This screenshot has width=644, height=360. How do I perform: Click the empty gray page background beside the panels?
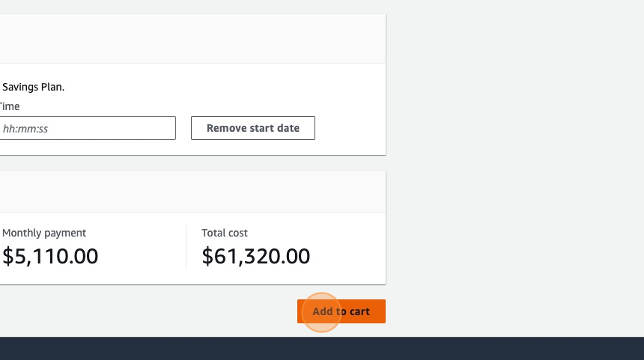(x=517, y=165)
